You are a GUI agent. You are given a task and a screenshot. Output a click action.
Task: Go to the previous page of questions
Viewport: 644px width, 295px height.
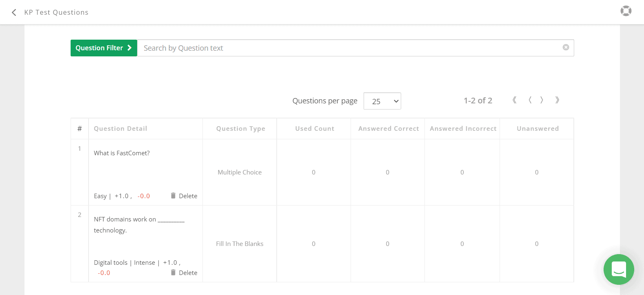pos(530,100)
